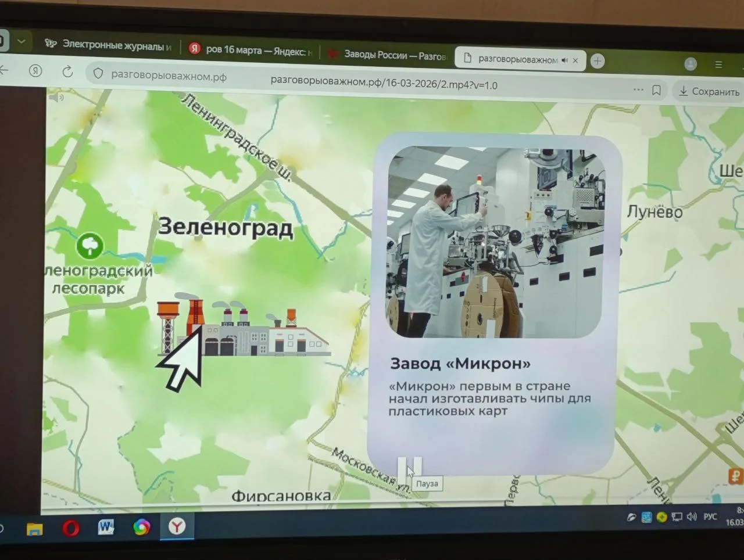744x560 pixels.
Task: Open the system tray volume control
Action: coord(692,516)
